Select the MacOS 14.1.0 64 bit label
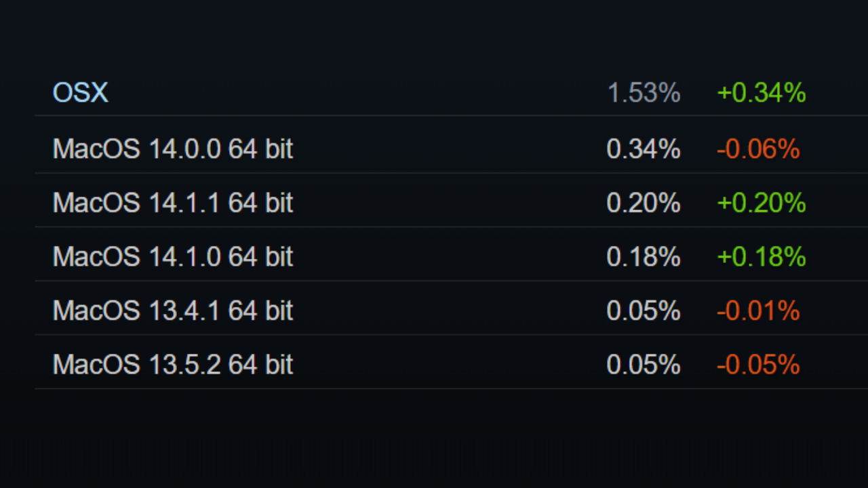868x488 pixels. tap(173, 257)
